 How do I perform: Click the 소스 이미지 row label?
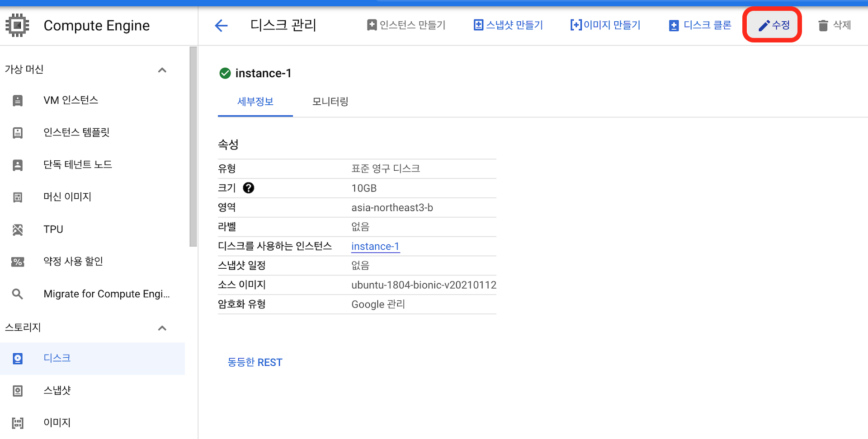(x=242, y=285)
